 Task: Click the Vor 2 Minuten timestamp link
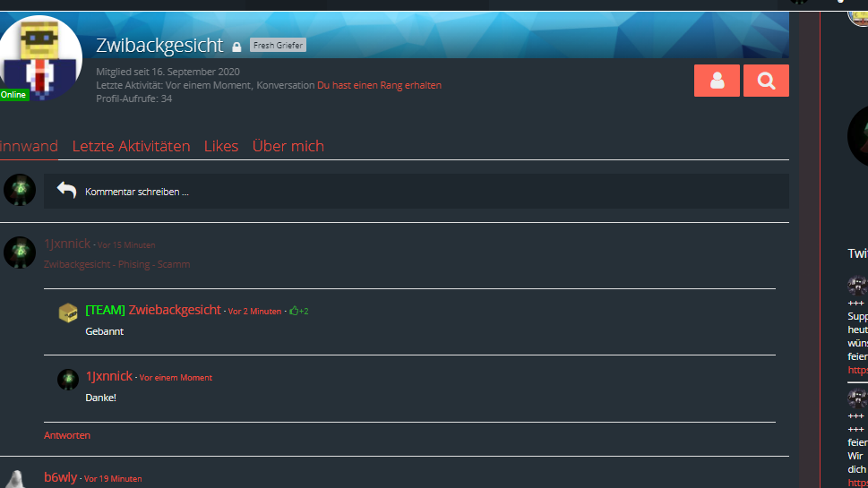(x=254, y=312)
